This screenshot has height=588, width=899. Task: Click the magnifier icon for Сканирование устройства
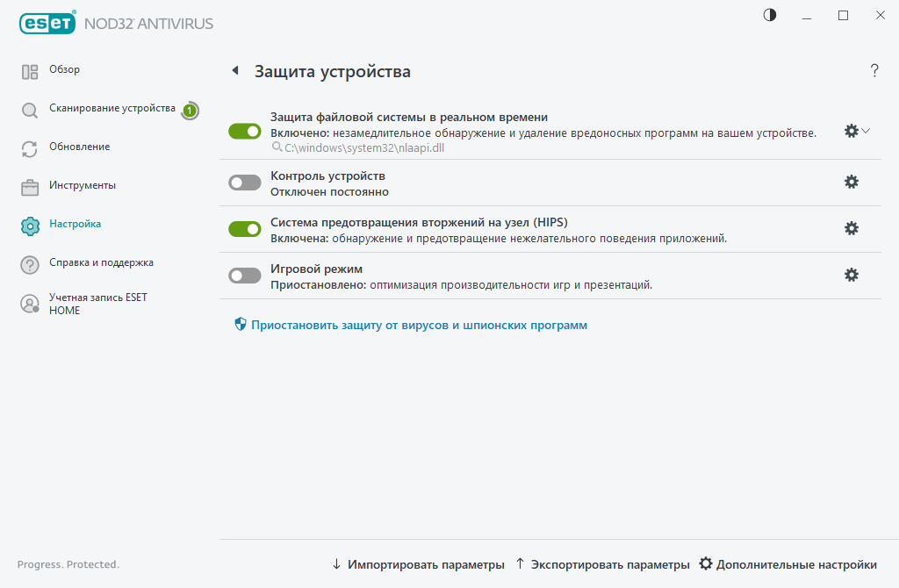click(x=30, y=110)
